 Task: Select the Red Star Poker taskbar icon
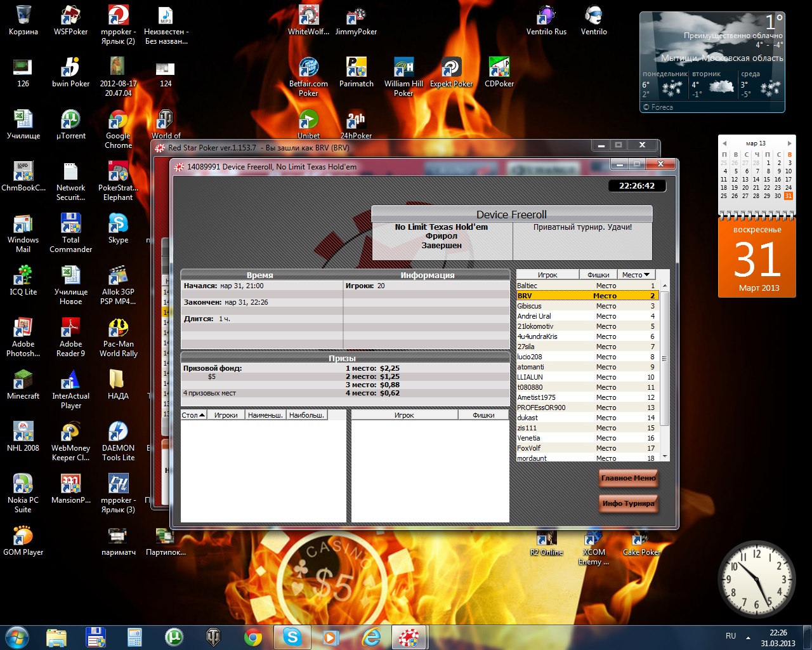click(409, 637)
